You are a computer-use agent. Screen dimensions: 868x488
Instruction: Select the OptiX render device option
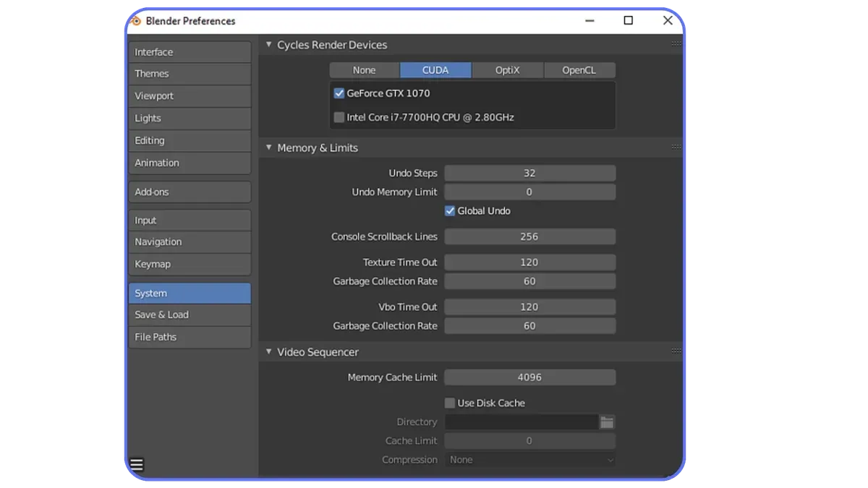pos(507,70)
